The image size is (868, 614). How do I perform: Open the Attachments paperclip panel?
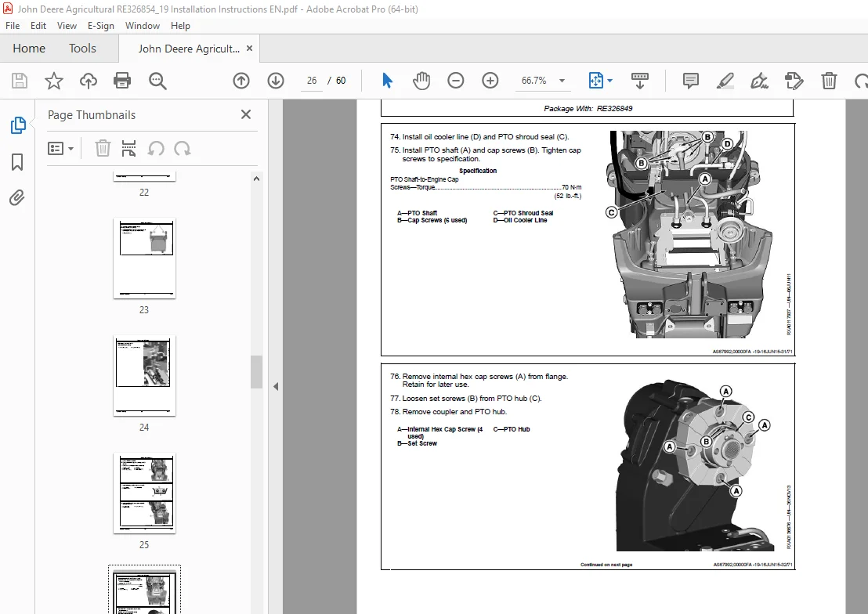(17, 197)
